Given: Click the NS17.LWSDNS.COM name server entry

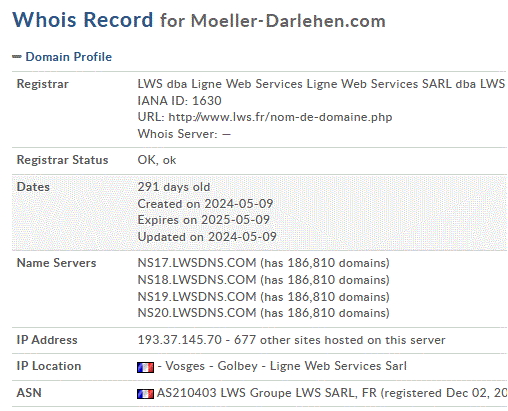Looking at the screenshot, I should point(197,263).
